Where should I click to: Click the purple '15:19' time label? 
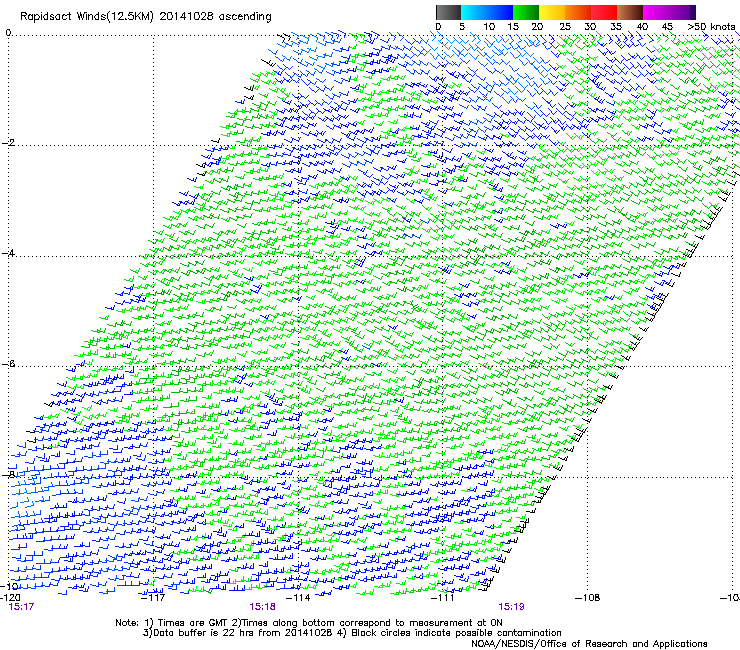pyautogui.click(x=512, y=607)
